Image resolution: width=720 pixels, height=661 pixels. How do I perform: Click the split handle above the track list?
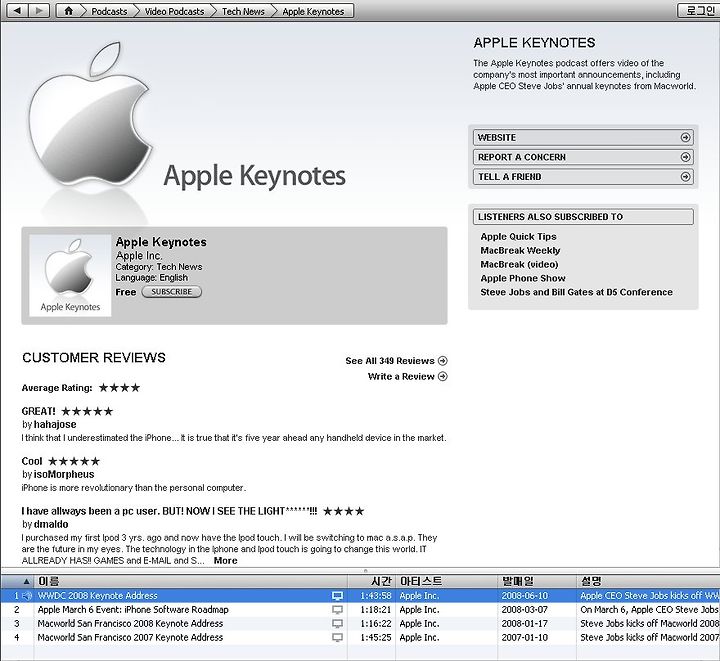click(366, 571)
